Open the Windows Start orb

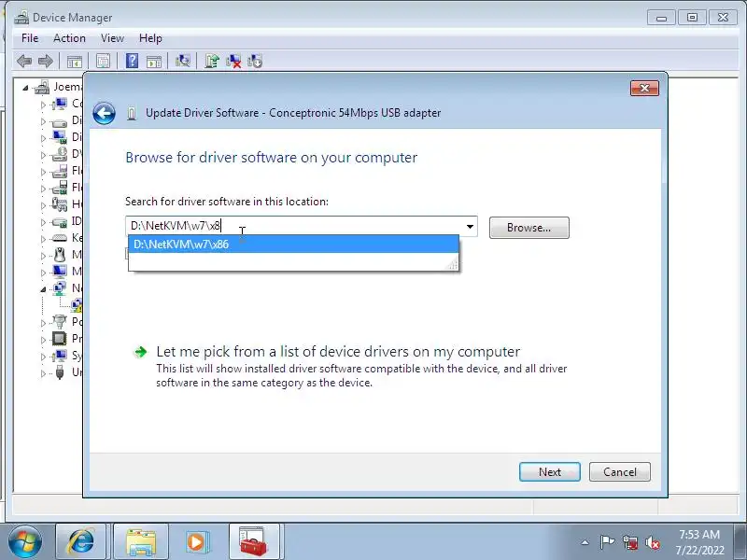point(25,542)
